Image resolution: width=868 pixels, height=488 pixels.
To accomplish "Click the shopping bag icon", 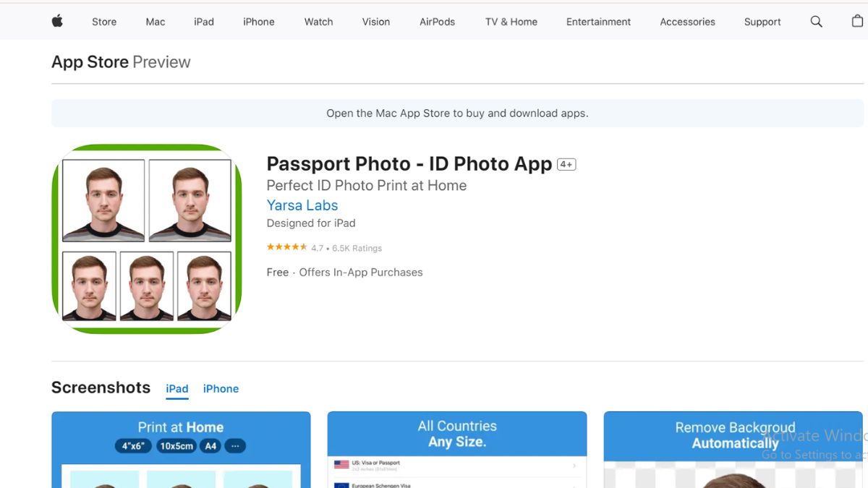I will click(x=856, y=21).
